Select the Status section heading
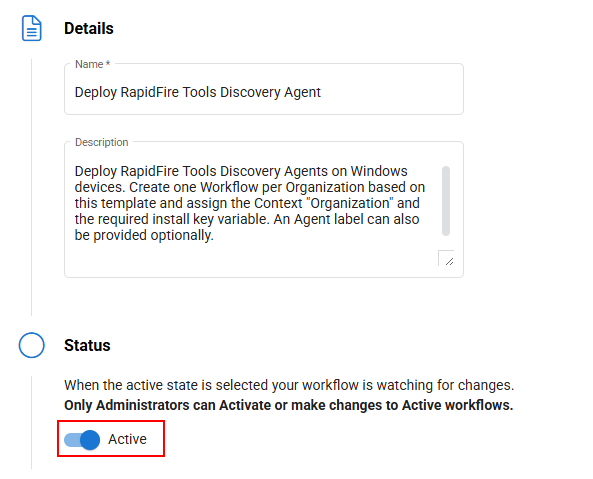Image resolution: width=593 pixels, height=479 pixels. click(87, 345)
